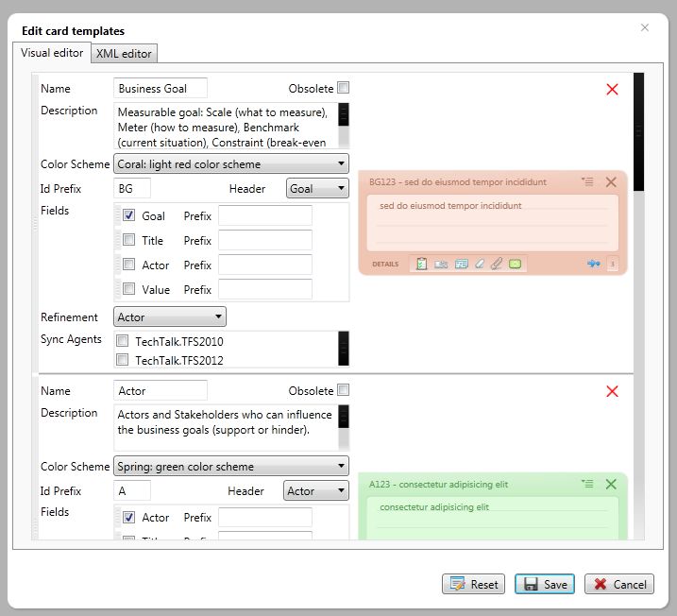Image resolution: width=677 pixels, height=616 pixels.
Task: Click the Save button
Action: 545,584
